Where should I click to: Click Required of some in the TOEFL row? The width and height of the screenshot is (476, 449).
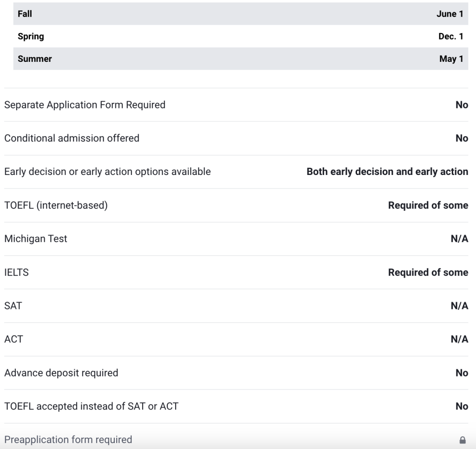[428, 205]
